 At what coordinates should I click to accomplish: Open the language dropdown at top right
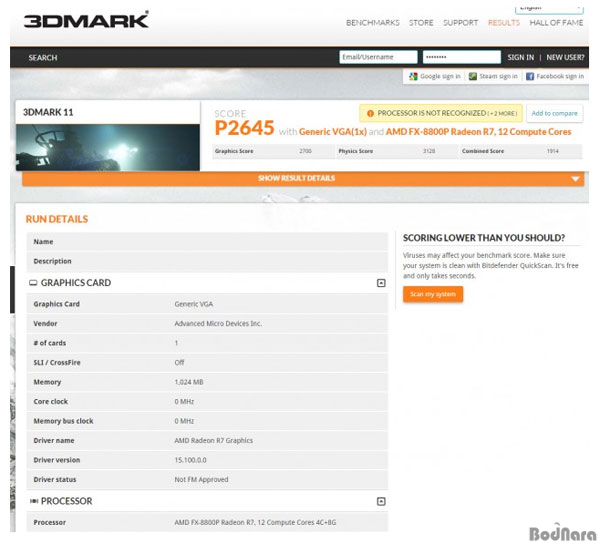tap(549, 8)
